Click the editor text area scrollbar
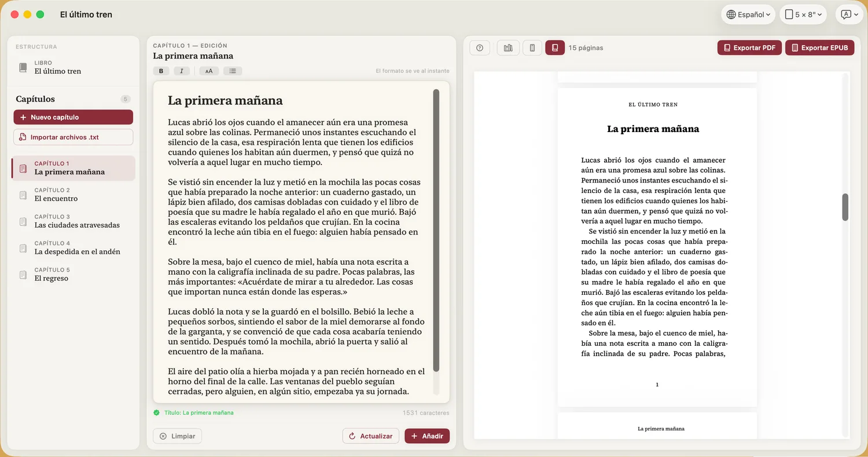Viewport: 868px width, 457px height. tap(436, 231)
